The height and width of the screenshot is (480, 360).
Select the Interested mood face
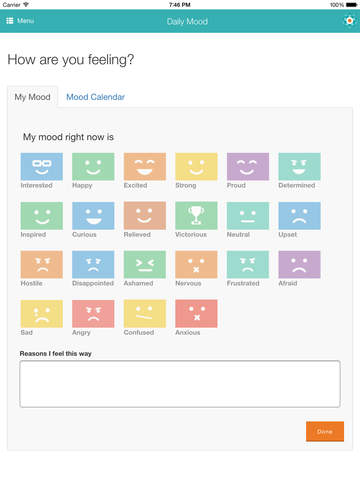[42, 167]
